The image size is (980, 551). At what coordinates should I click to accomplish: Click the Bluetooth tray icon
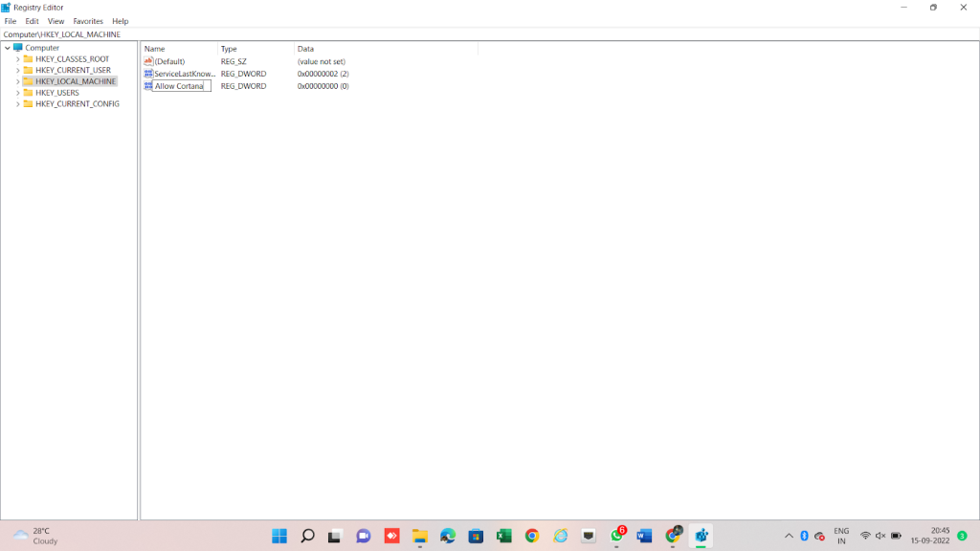804,536
